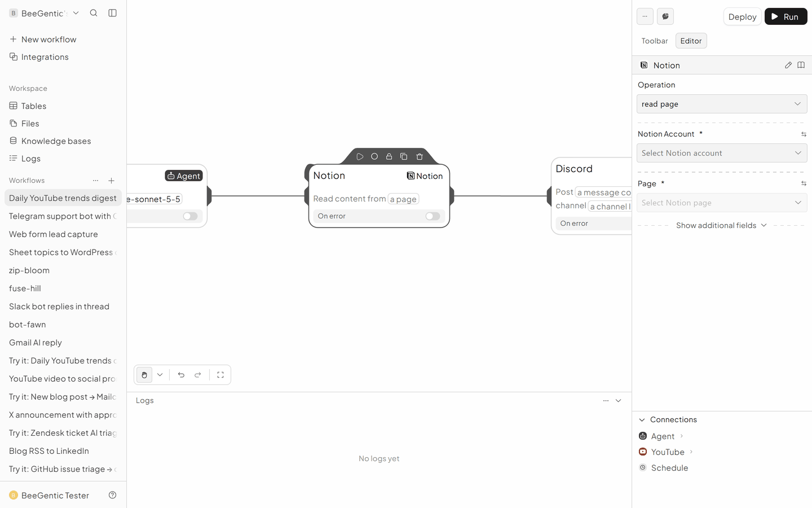812x508 pixels.
Task: Open the Gmail AI reply workflow
Action: point(63,343)
